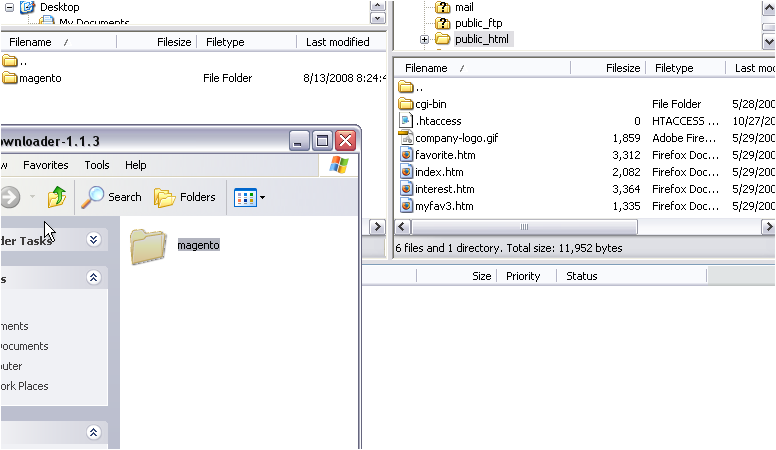This screenshot has width=776, height=450.
Task: Click the Up folder toolbar icon
Action: [57, 197]
